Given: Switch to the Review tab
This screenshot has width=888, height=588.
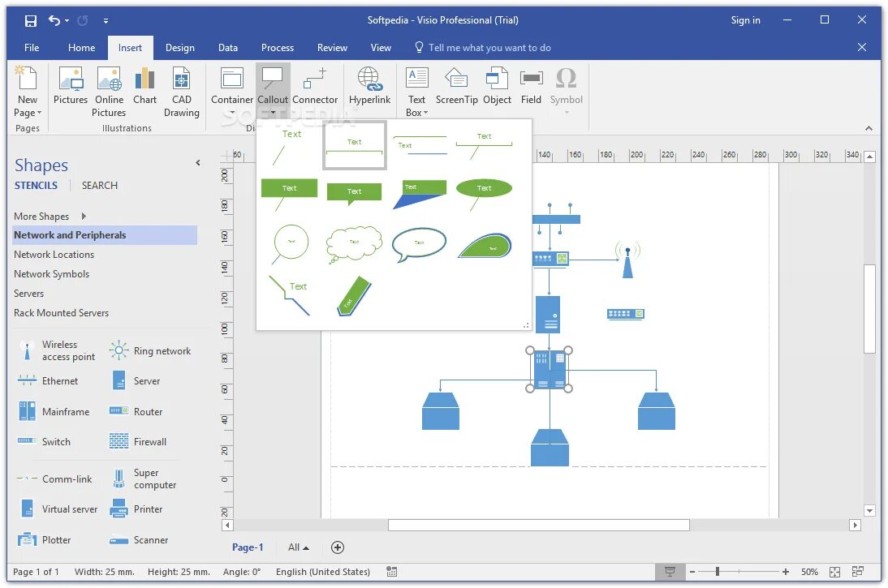Looking at the screenshot, I should point(332,48).
